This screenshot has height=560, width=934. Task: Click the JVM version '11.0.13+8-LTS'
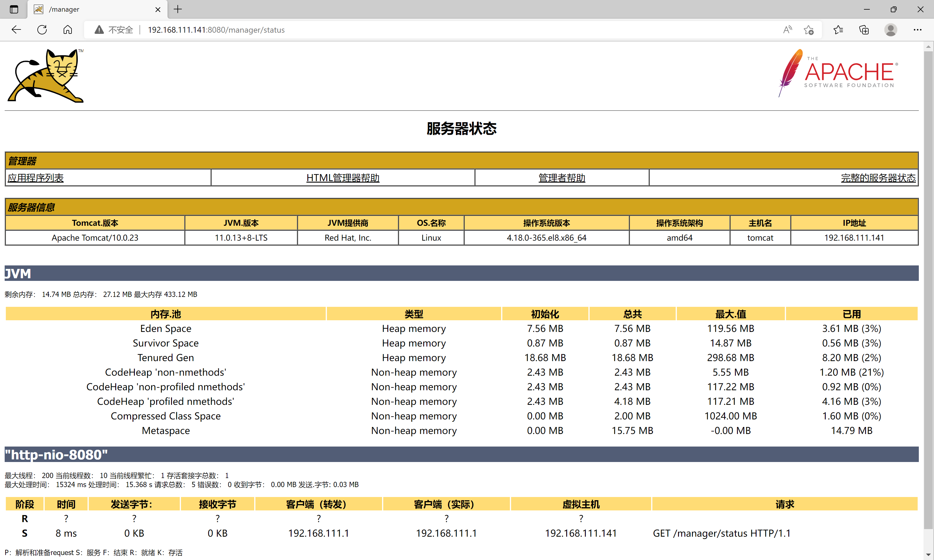pyautogui.click(x=241, y=238)
